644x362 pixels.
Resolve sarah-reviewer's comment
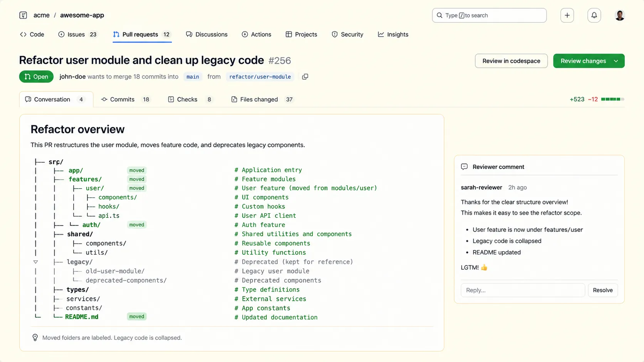tap(602, 290)
